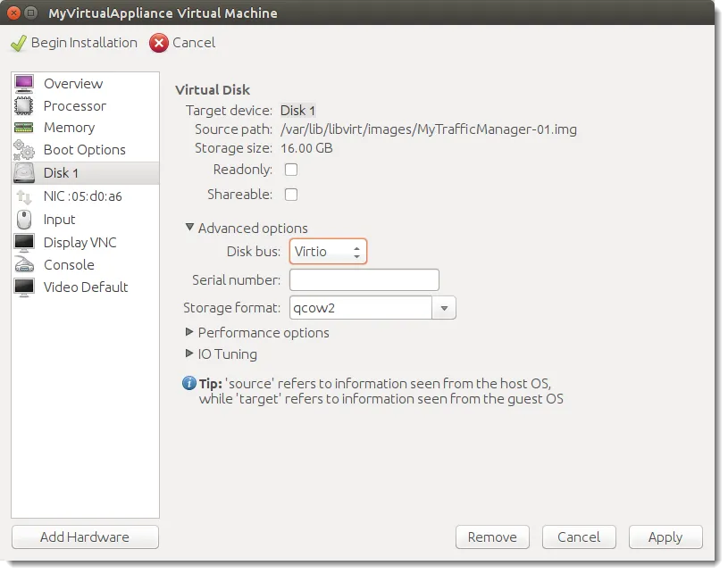This screenshot has width=728, height=574.
Task: Click into the qcow2 storage format text box
Action: (x=361, y=308)
